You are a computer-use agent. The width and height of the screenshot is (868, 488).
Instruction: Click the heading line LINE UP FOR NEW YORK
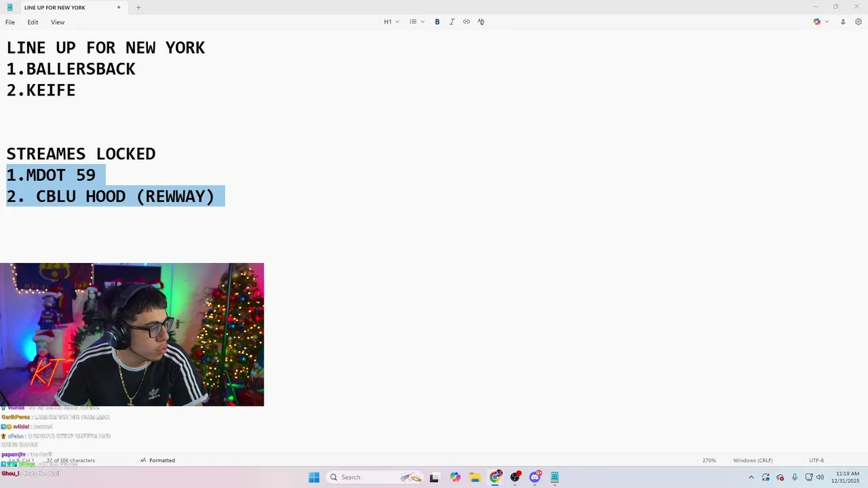(x=106, y=47)
